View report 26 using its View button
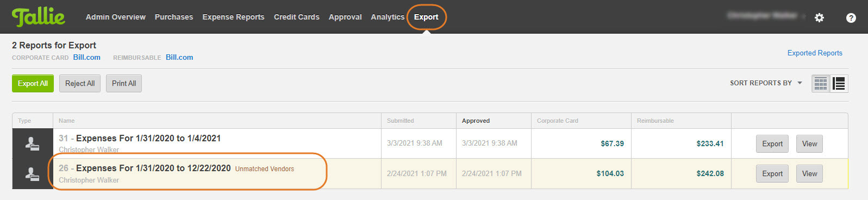The image size is (868, 200). coord(809,174)
